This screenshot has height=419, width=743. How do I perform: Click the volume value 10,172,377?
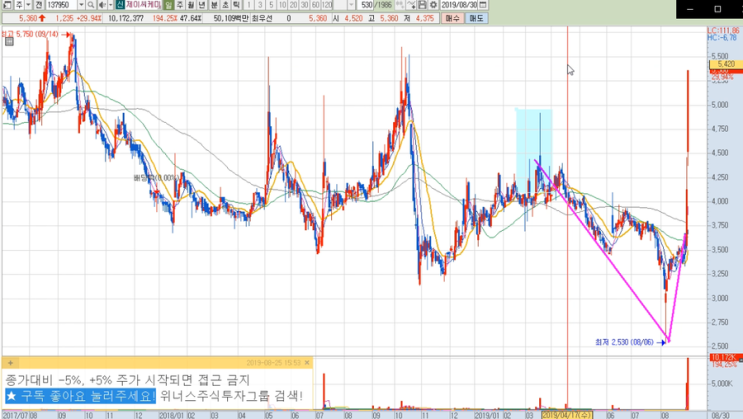[126, 18]
